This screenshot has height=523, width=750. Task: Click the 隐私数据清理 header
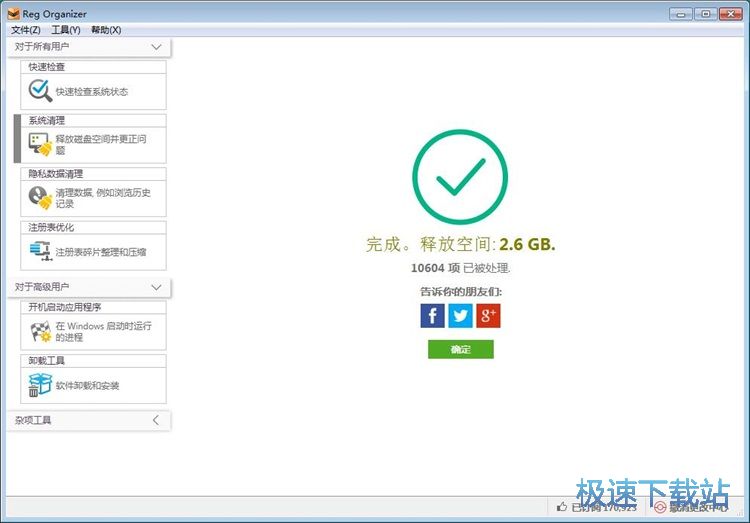pyautogui.click(x=93, y=174)
